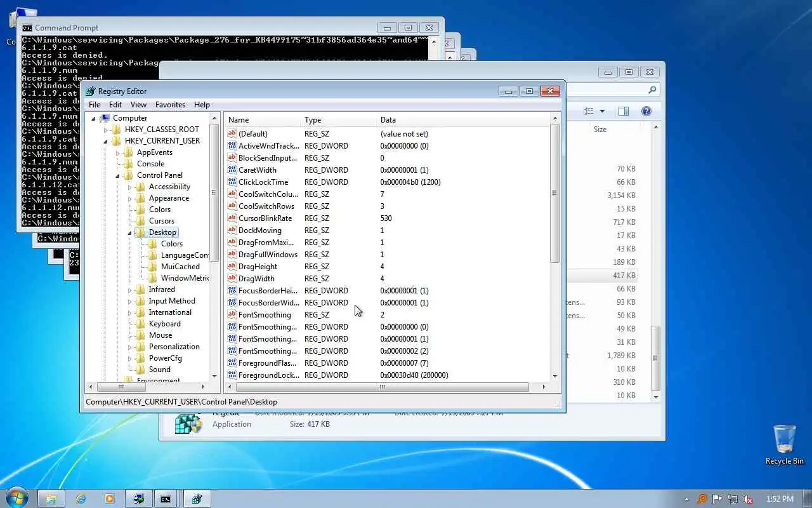Expand the Input Method key

point(130,301)
